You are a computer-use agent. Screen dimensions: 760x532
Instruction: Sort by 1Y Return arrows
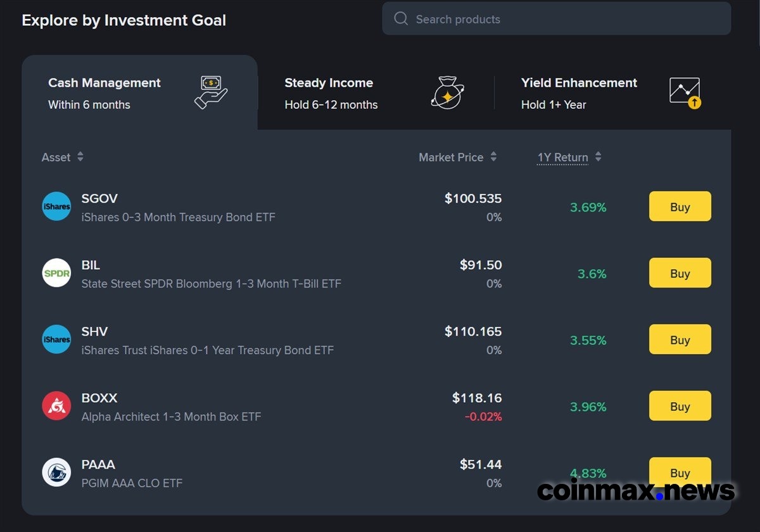[598, 156]
